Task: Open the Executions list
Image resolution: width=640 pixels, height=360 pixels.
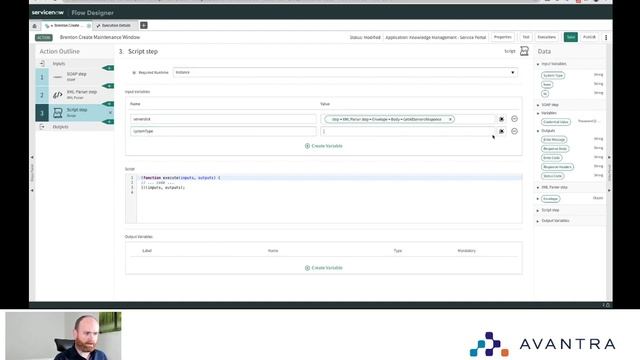Action: tap(547, 37)
